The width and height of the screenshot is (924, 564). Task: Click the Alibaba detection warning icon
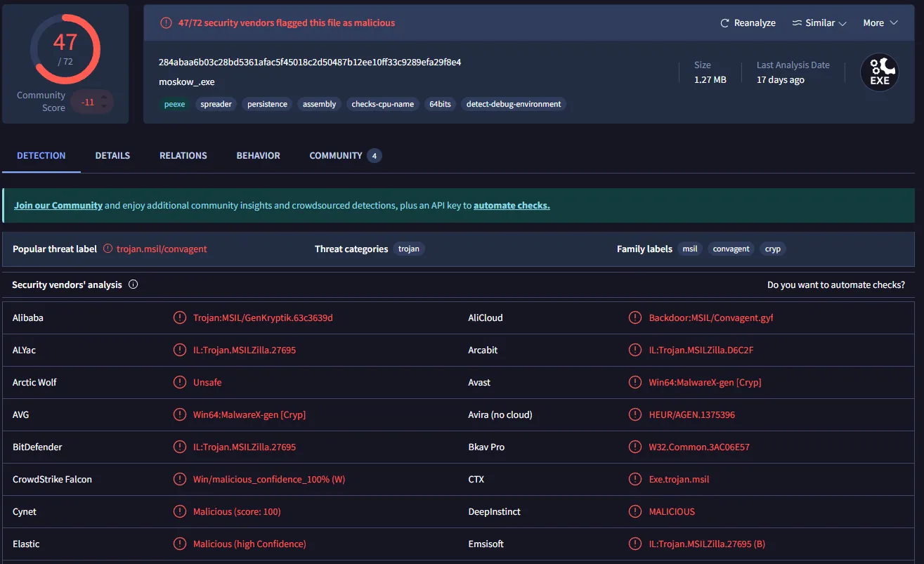[x=180, y=317]
